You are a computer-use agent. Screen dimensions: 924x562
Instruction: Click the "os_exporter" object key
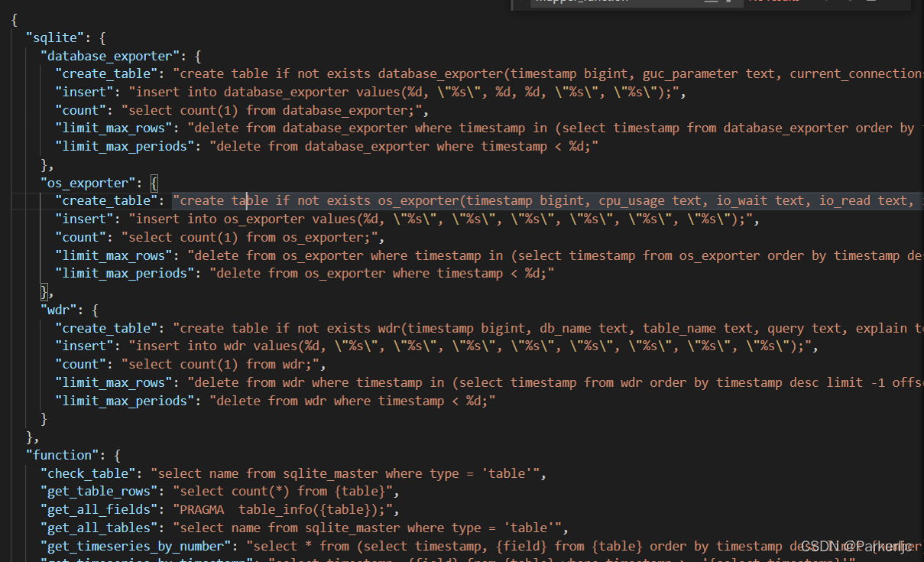(x=87, y=183)
